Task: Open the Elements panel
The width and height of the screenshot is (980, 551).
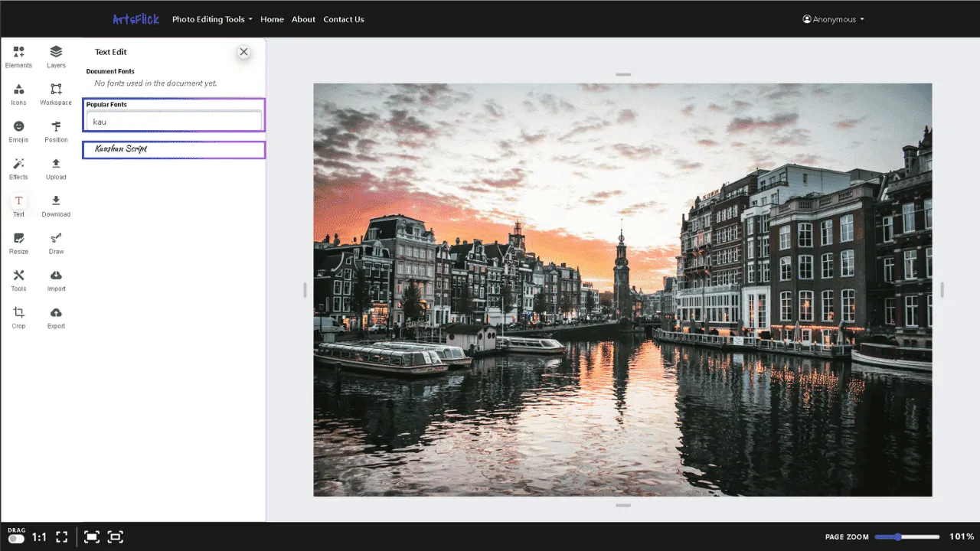Action: pos(18,57)
